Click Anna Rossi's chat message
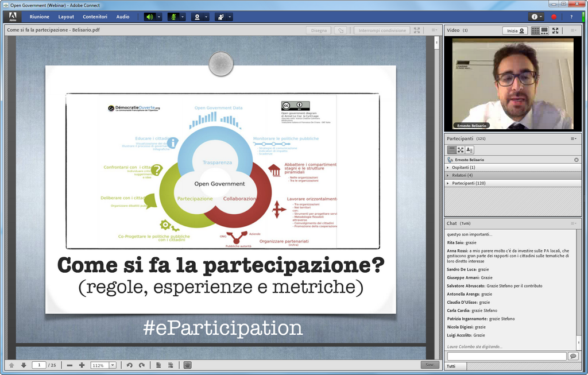588x375 pixels. click(x=508, y=256)
